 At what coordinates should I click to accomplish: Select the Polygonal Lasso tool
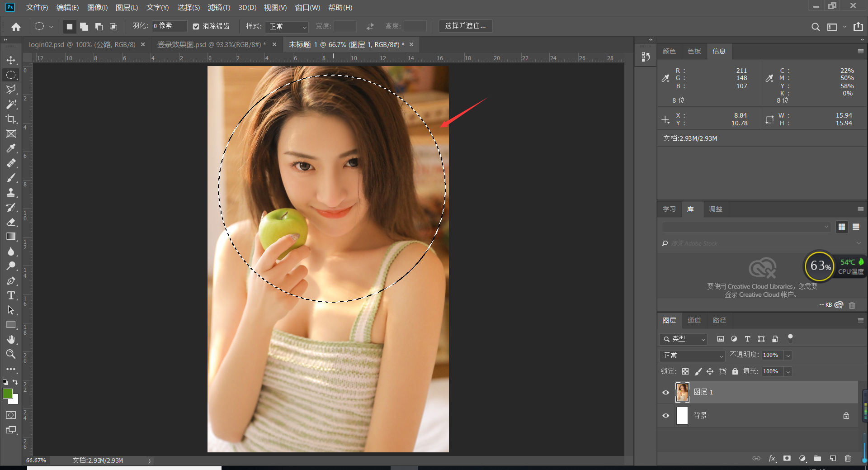(11, 90)
